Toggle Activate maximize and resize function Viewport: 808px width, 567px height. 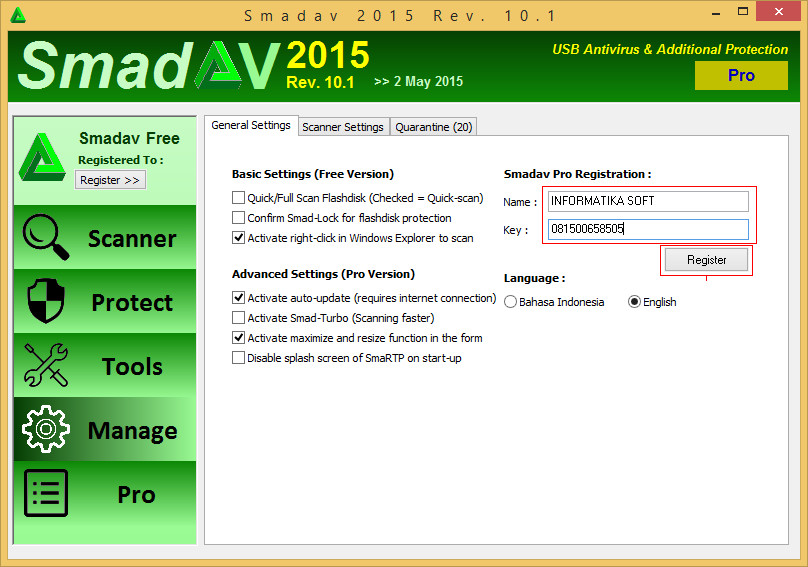[238, 338]
